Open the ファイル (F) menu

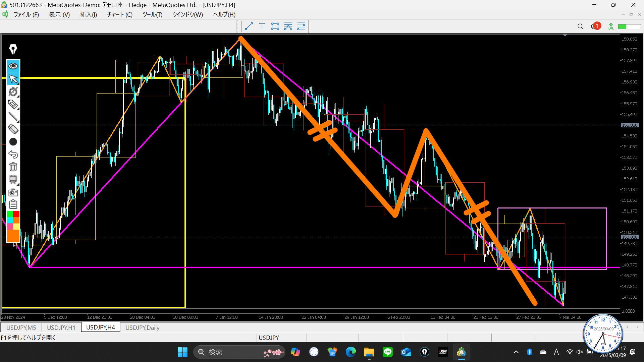click(26, 14)
